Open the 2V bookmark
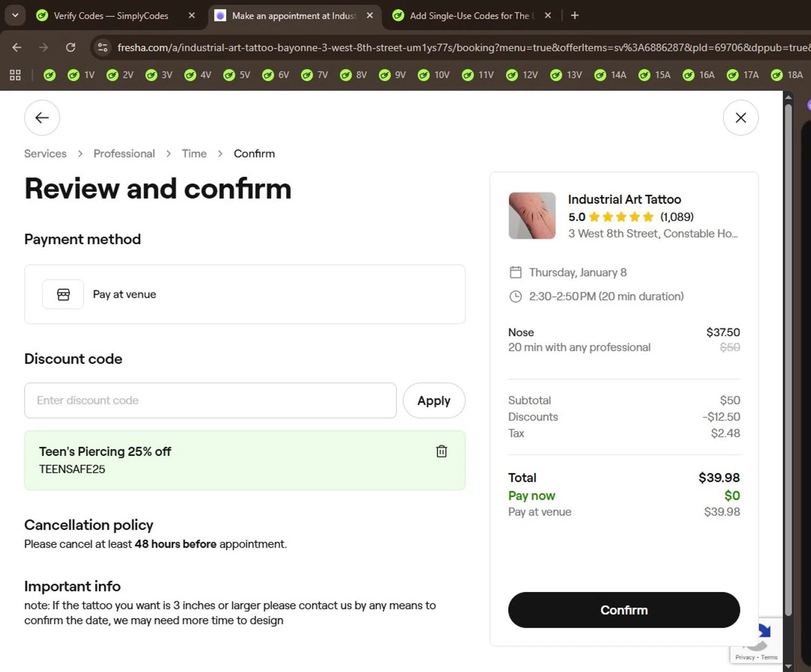Image resolution: width=811 pixels, height=672 pixels. [120, 75]
